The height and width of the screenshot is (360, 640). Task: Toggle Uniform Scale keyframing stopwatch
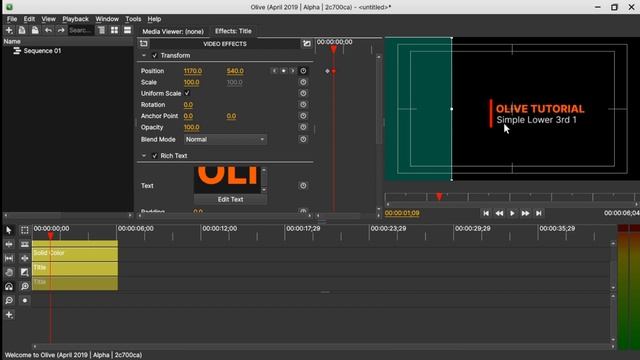[303, 93]
